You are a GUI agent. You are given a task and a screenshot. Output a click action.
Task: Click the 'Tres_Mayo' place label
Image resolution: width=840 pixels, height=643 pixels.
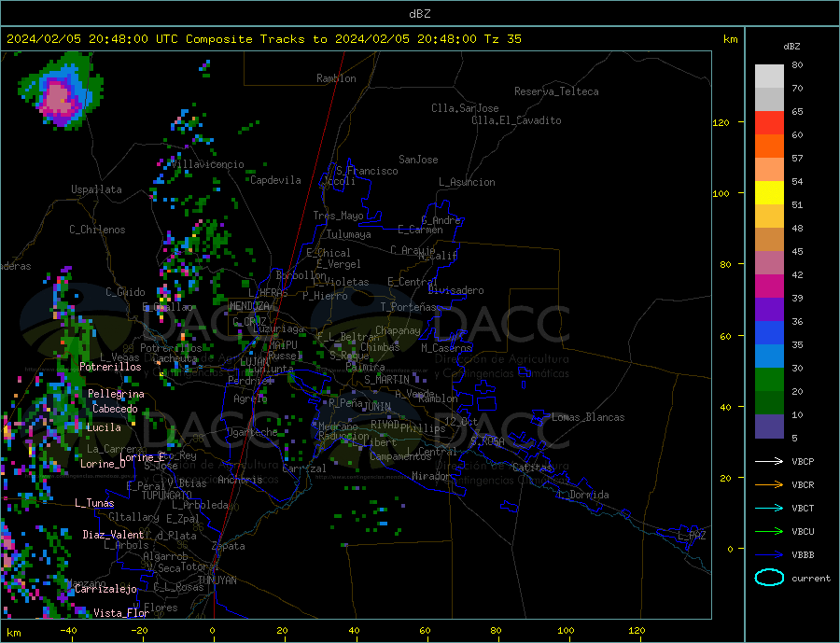coord(338,216)
